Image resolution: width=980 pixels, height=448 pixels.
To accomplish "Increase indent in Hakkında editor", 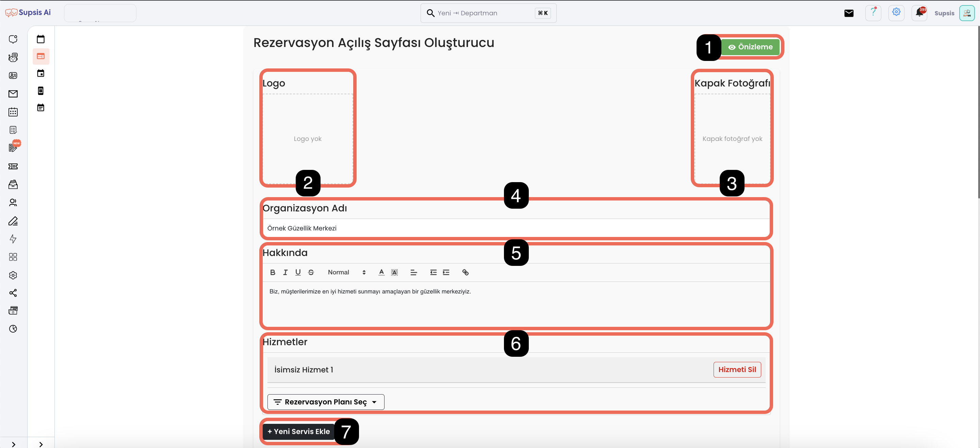I will tap(446, 273).
